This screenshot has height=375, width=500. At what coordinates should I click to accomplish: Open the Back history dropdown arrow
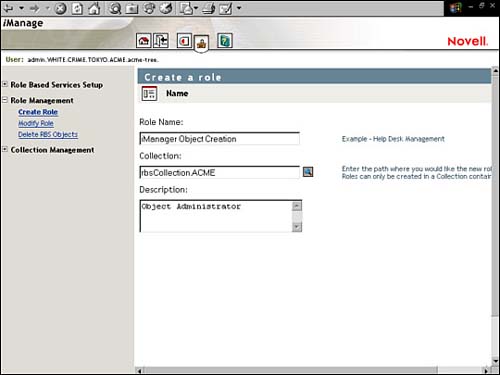point(21,8)
